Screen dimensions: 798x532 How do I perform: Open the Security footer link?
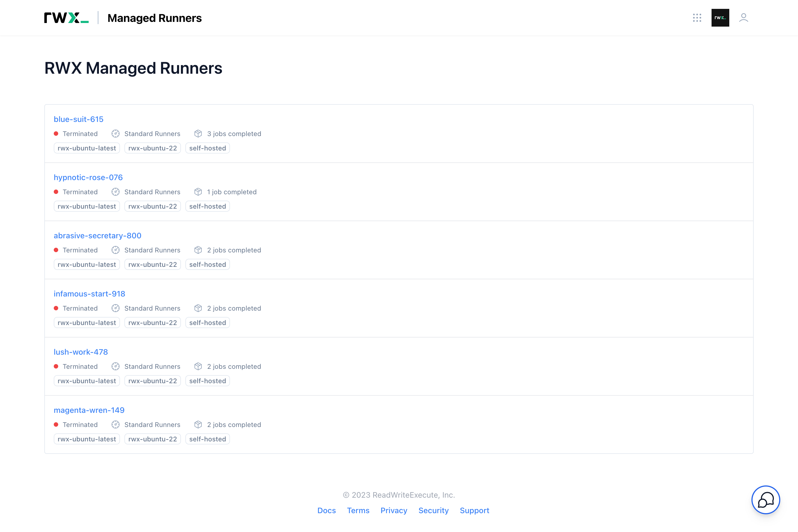click(433, 510)
